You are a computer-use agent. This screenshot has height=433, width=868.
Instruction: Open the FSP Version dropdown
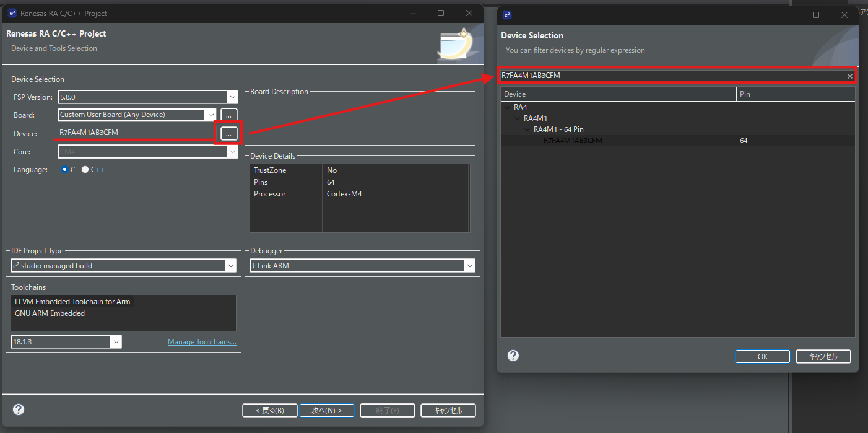tap(232, 97)
